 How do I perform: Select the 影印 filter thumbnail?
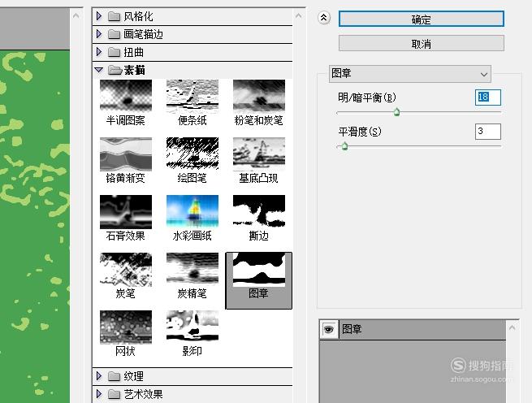click(x=192, y=327)
